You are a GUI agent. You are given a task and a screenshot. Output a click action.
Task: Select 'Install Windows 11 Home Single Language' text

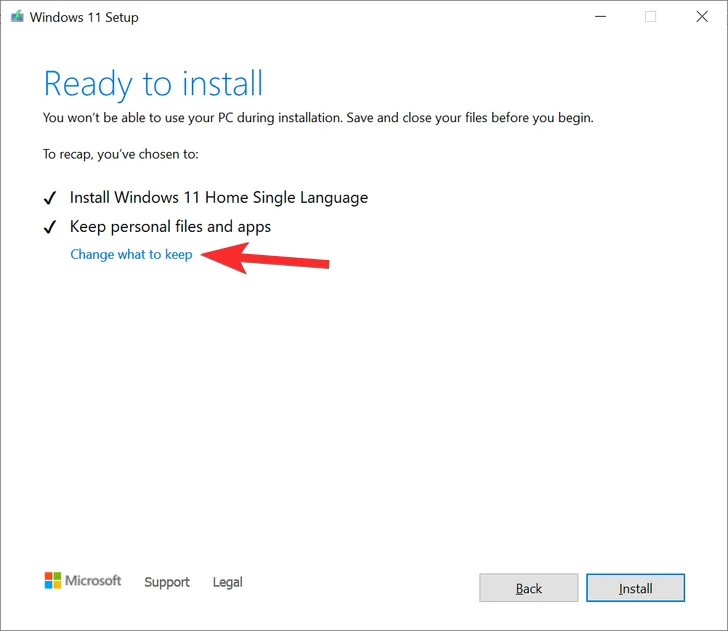[x=219, y=198]
